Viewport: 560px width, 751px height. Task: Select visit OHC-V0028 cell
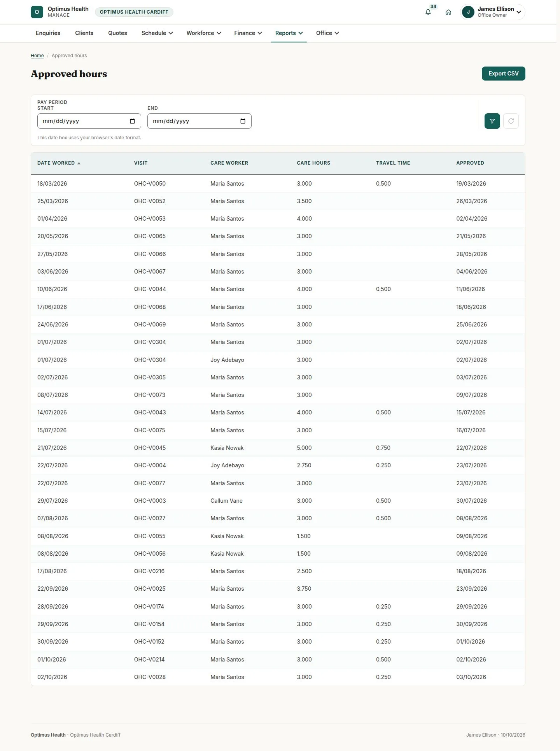(x=150, y=677)
